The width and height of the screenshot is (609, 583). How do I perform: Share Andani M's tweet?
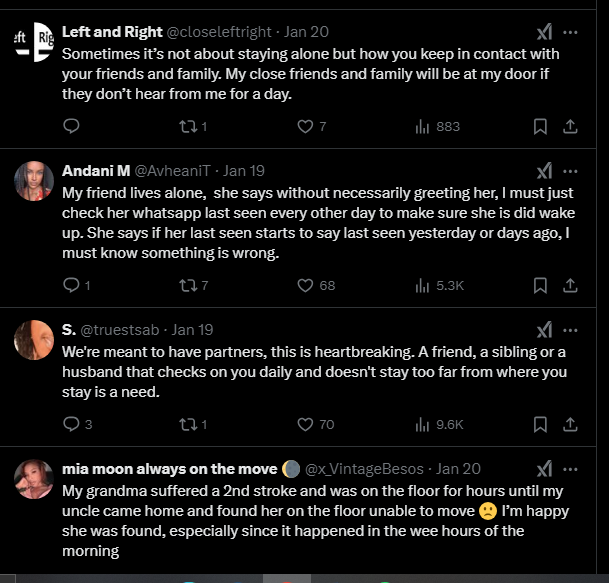click(x=570, y=285)
